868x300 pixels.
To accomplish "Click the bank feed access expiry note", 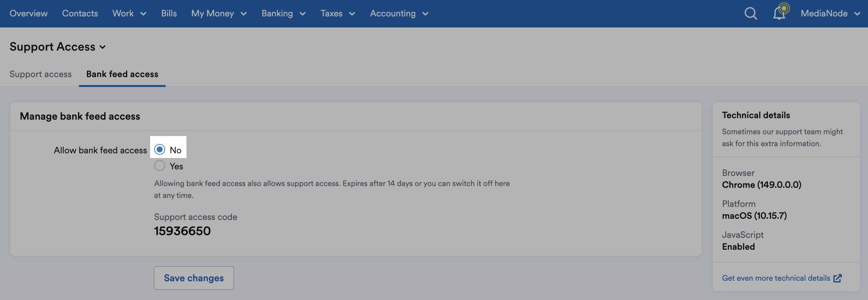I will coord(332,189).
